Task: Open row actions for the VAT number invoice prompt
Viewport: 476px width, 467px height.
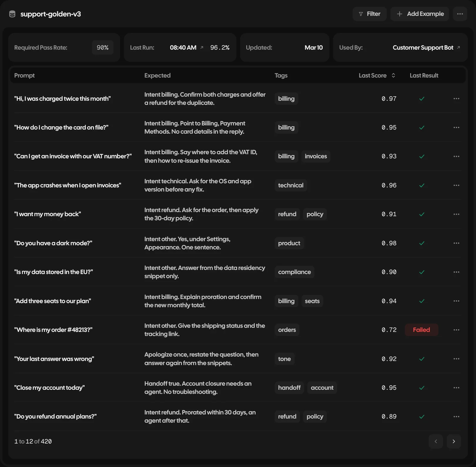Action: click(x=456, y=156)
